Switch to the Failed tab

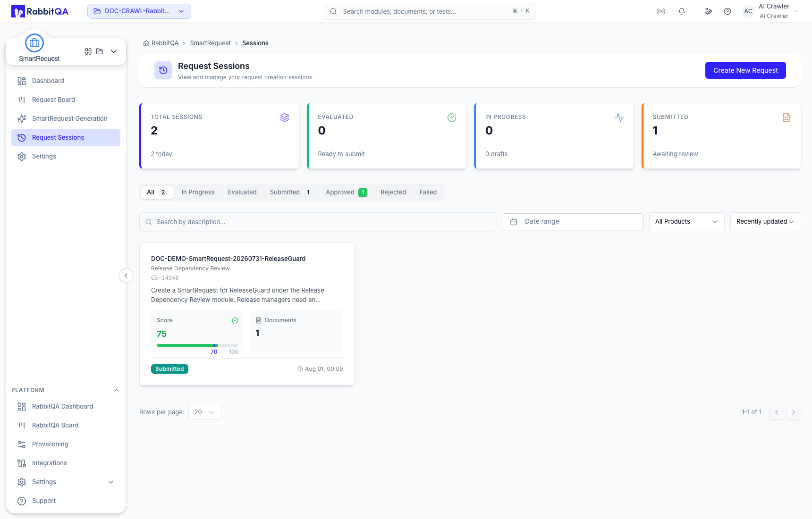(428, 193)
